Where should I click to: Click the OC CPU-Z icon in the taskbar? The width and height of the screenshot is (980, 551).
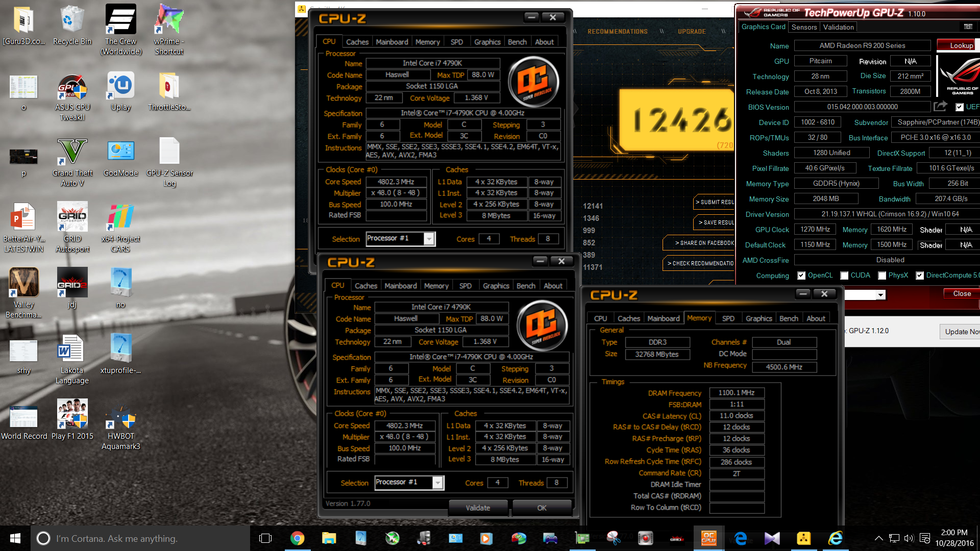pos(708,538)
